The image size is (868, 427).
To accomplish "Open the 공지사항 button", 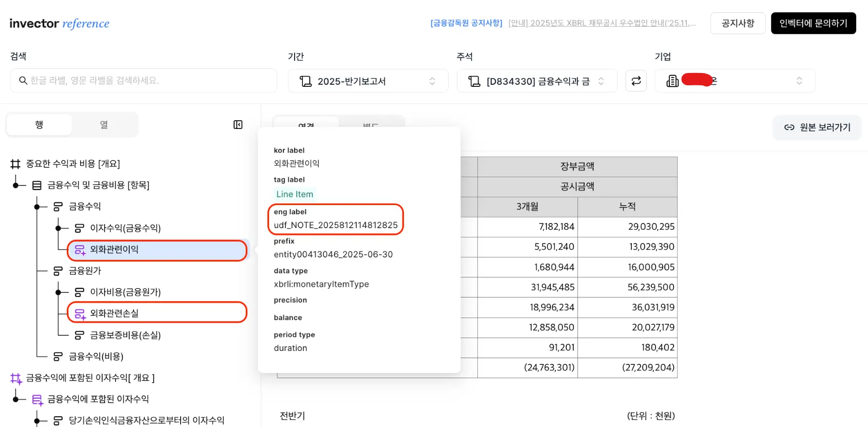I will 738,23.
